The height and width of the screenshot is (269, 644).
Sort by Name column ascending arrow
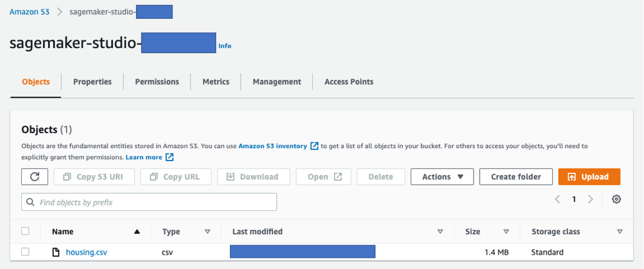click(137, 232)
